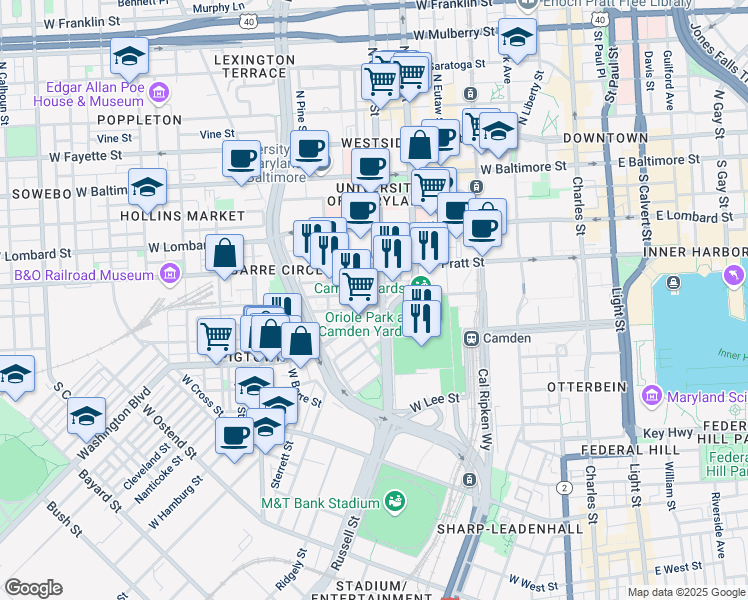748x600 pixels.
Task: Click the ferry icon in Inner Harbor water
Action: (673, 283)
